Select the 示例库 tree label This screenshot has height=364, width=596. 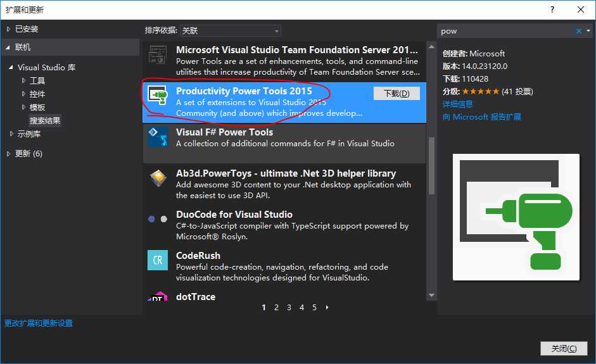click(x=29, y=134)
